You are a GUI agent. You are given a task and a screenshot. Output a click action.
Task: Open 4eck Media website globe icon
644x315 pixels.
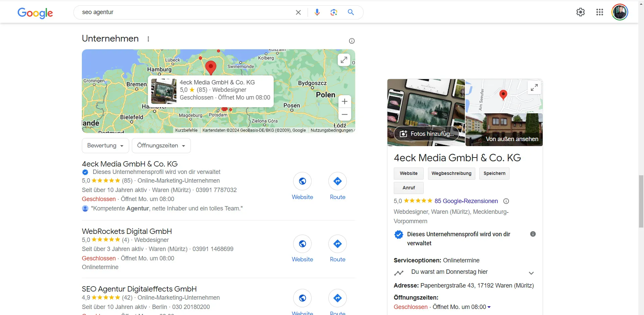303,181
